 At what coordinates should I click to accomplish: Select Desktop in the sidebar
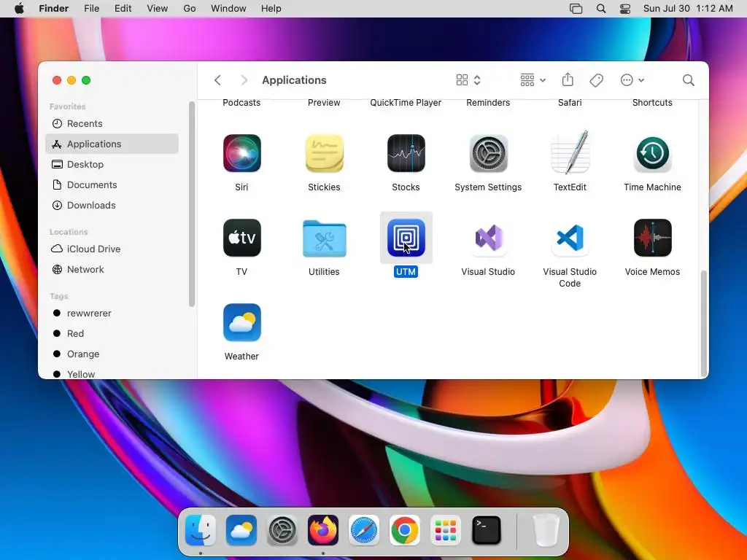112,164
